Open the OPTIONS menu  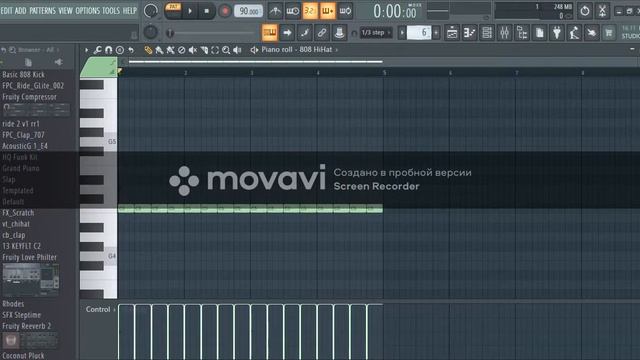[87, 11]
